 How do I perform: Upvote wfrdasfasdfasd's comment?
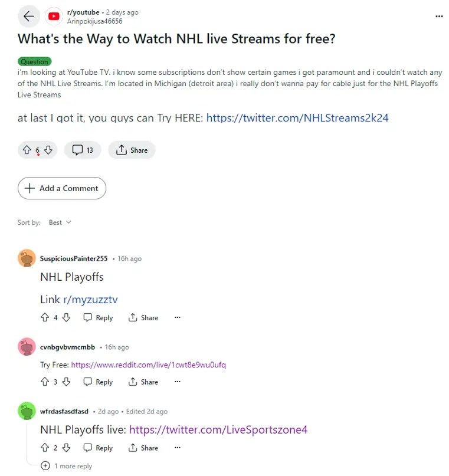click(x=45, y=448)
